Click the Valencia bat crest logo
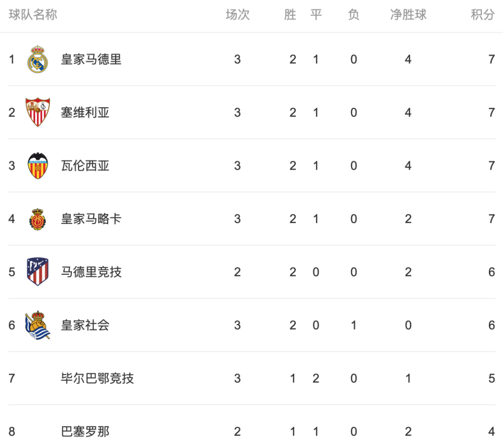The image size is (503, 448). (x=38, y=166)
